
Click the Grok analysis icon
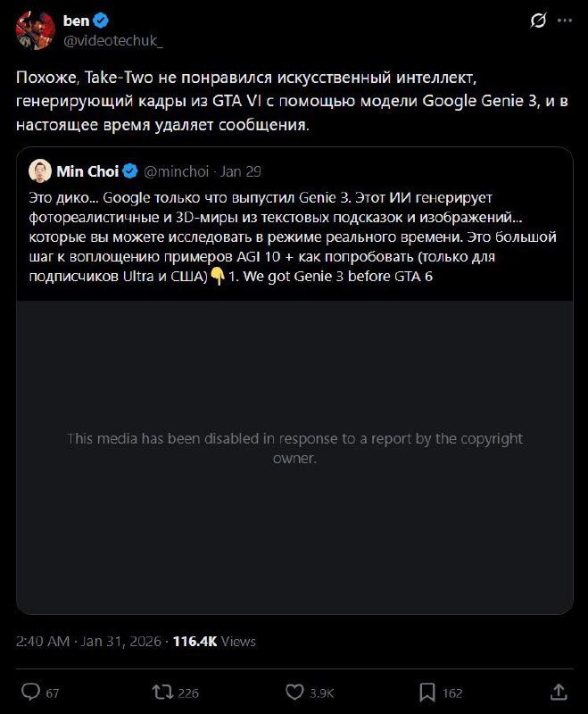[538, 21]
